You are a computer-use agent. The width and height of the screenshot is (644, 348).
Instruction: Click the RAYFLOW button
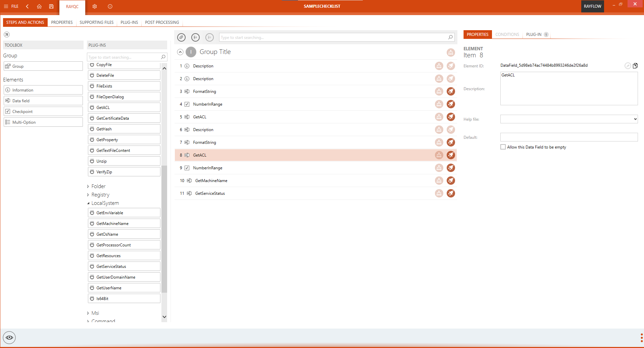tap(592, 6)
